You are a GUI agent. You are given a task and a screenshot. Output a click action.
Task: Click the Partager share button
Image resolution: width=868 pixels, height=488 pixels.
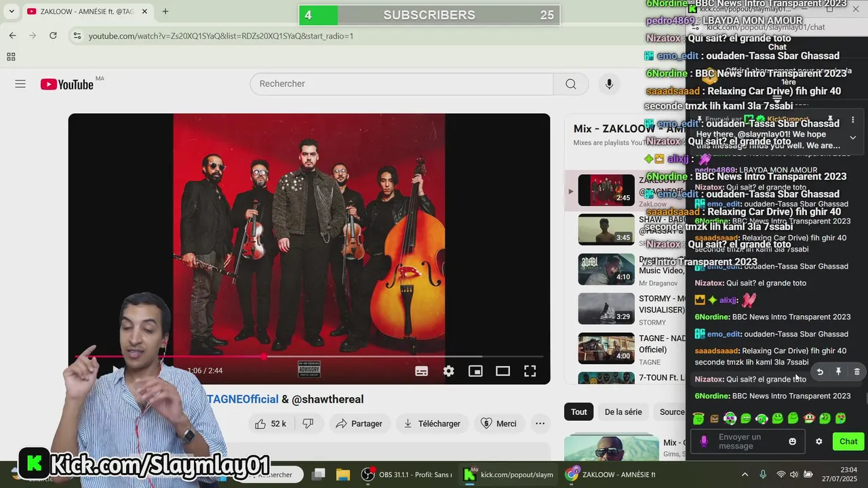(359, 424)
